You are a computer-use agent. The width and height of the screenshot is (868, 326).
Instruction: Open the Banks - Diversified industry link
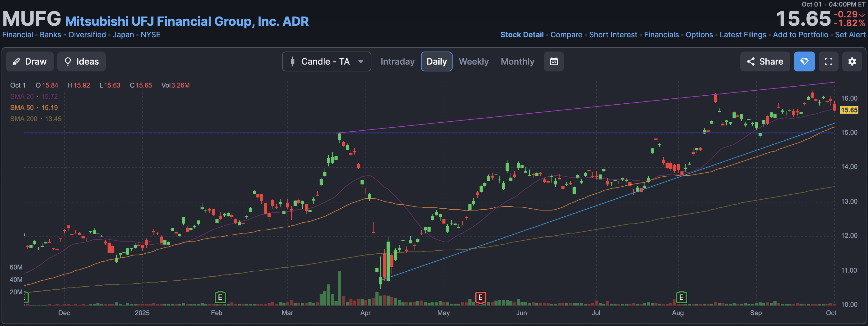(x=73, y=35)
